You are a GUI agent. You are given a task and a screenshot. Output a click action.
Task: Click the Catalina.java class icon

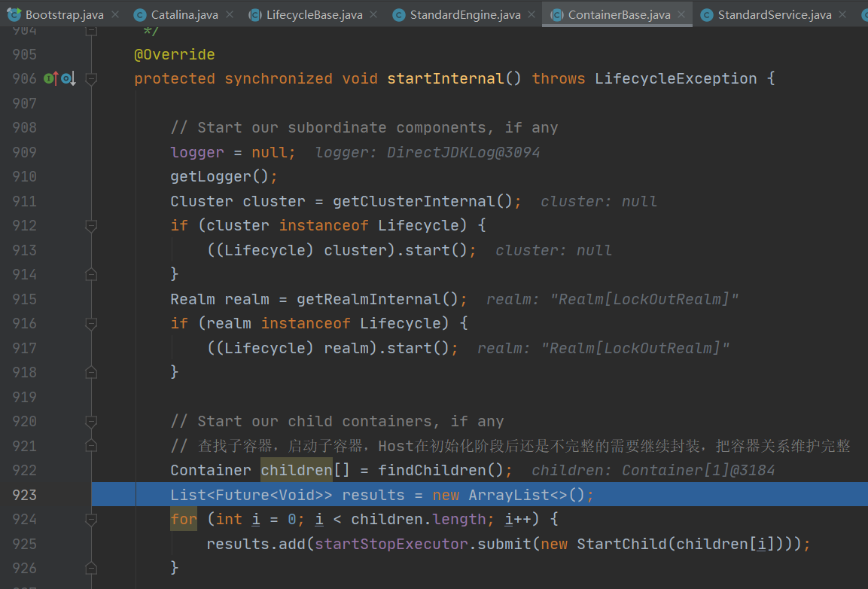coord(141,15)
